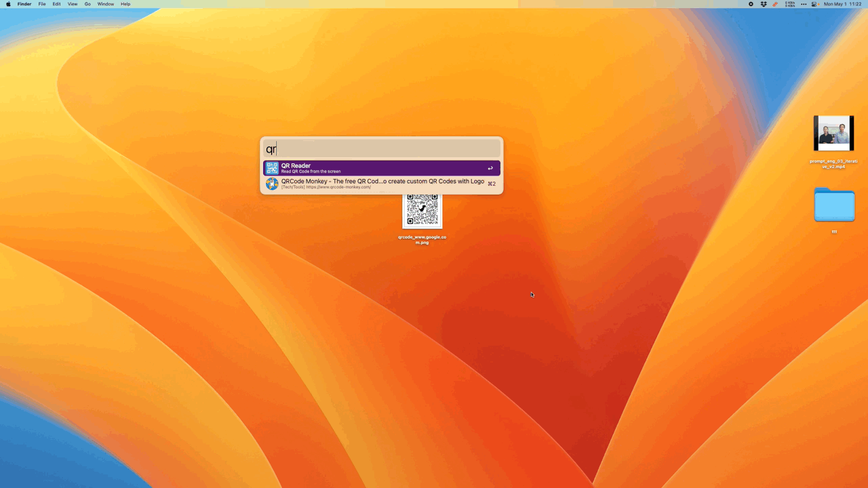Open the Finder menu
Screen dimensions: 868x488
[x=24, y=4]
